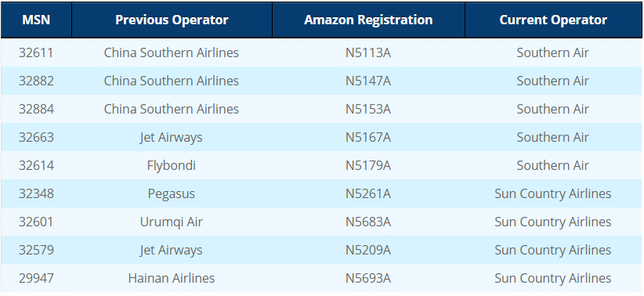Click MSN 32611 cell
The image size is (644, 296).
(36, 52)
